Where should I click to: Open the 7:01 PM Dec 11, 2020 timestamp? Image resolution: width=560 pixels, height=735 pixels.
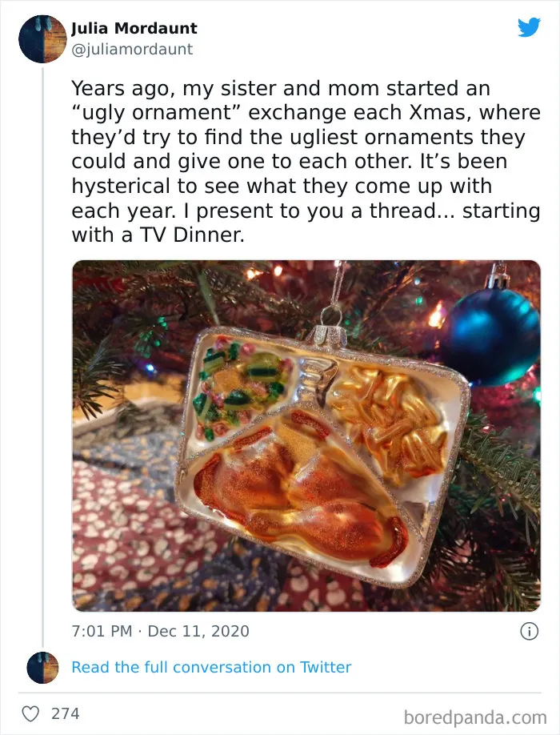click(160, 631)
